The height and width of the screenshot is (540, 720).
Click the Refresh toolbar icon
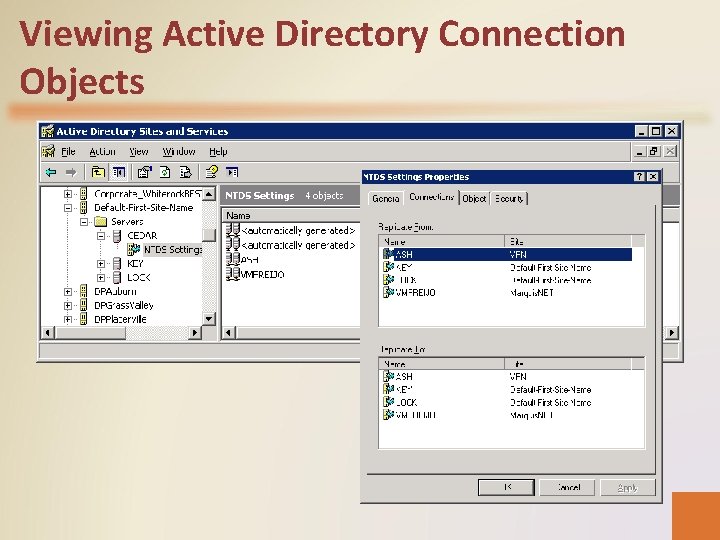pyautogui.click(x=165, y=172)
